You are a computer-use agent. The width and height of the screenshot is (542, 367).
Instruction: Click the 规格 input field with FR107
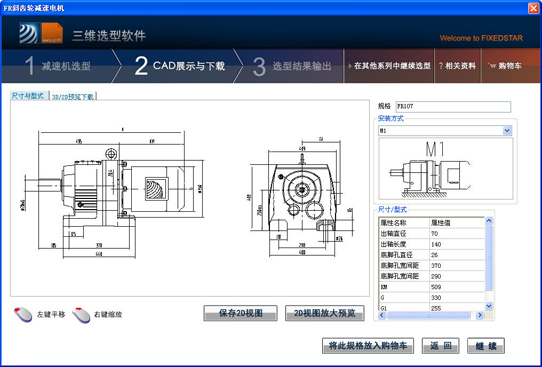point(453,106)
